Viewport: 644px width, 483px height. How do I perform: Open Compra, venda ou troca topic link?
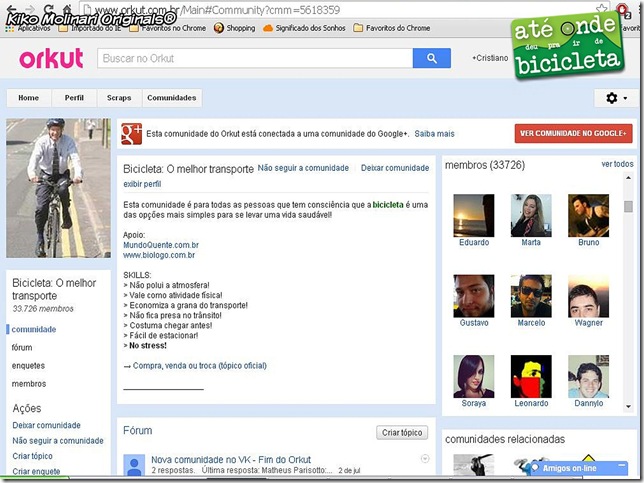[200, 366]
